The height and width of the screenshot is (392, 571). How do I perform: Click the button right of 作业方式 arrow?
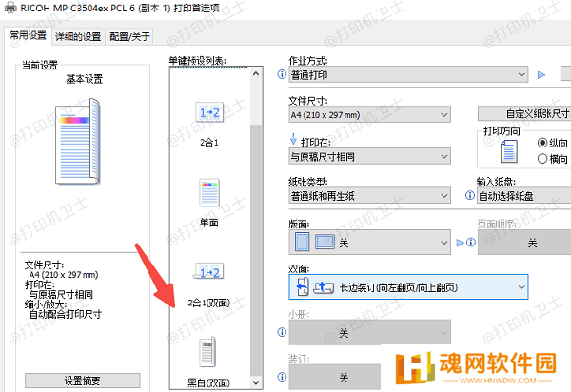pos(565,73)
